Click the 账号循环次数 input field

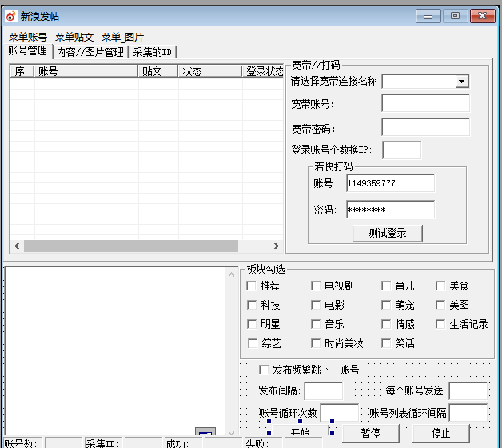coord(340,413)
